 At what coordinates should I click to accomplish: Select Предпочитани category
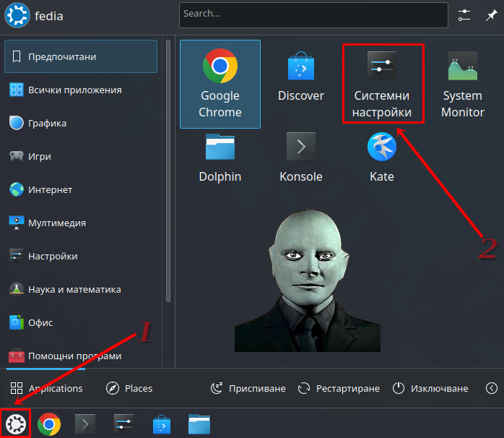(x=81, y=56)
